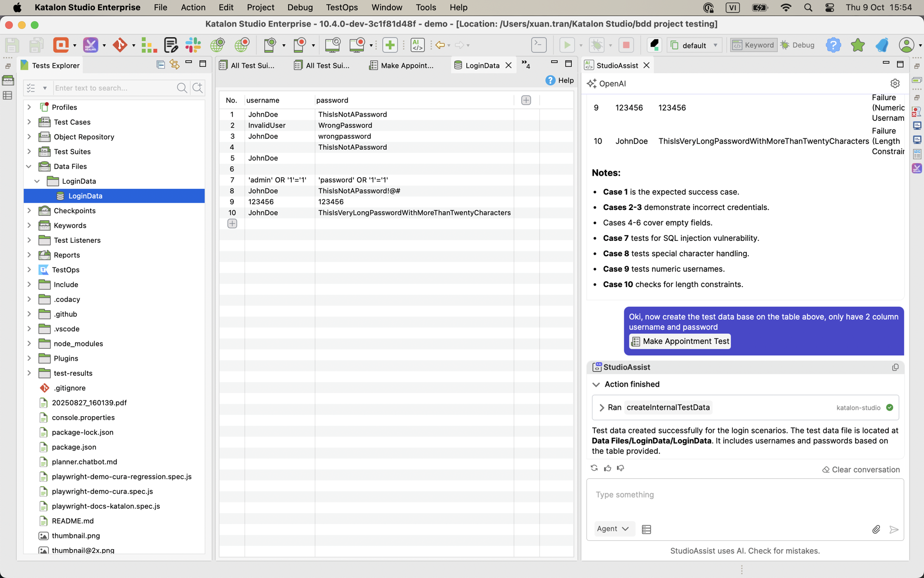The width and height of the screenshot is (924, 578).
Task: Select the Git toolbar icon
Action: point(121,45)
